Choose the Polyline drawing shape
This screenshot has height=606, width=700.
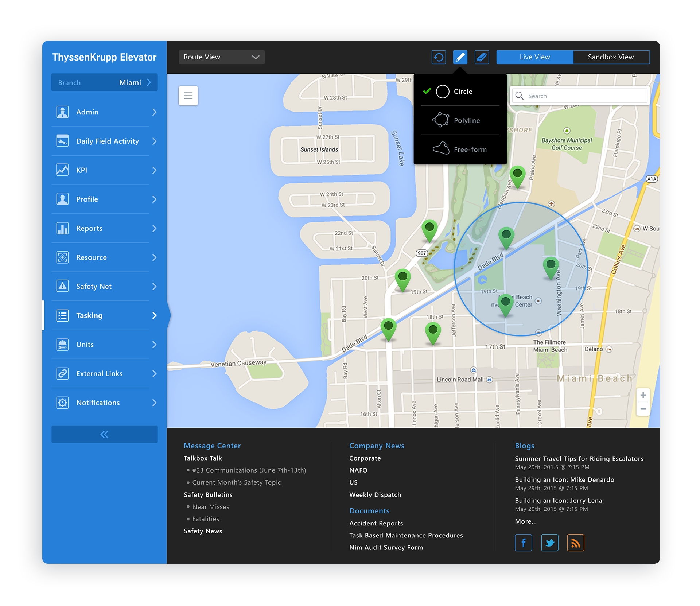click(x=460, y=120)
